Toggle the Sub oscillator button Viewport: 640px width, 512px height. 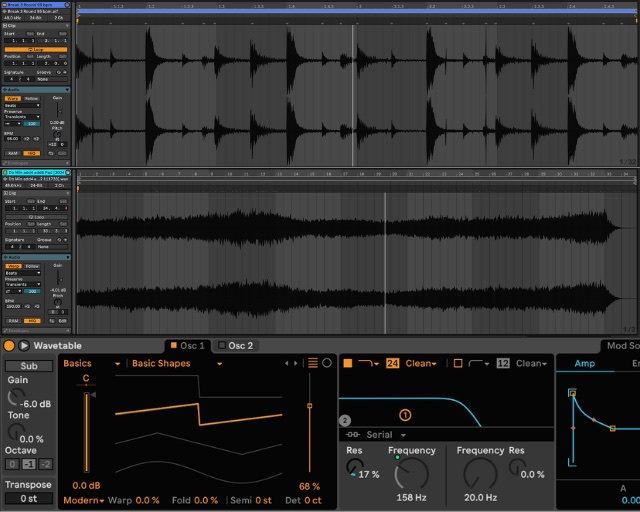tap(29, 366)
